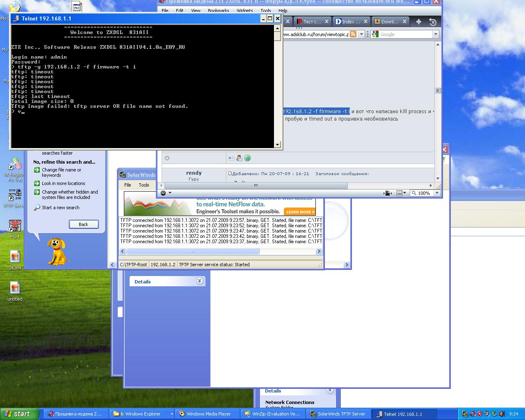
Task: Open a new browser tab with plus icon
Action: [418, 22]
